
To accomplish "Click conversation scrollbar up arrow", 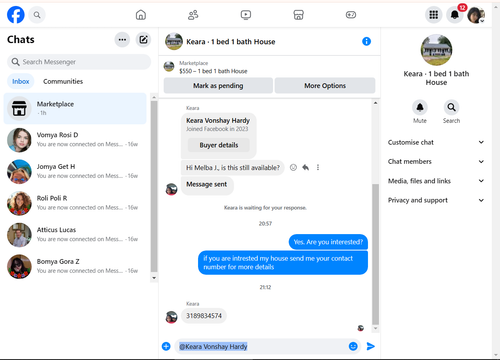I will click(375, 103).
